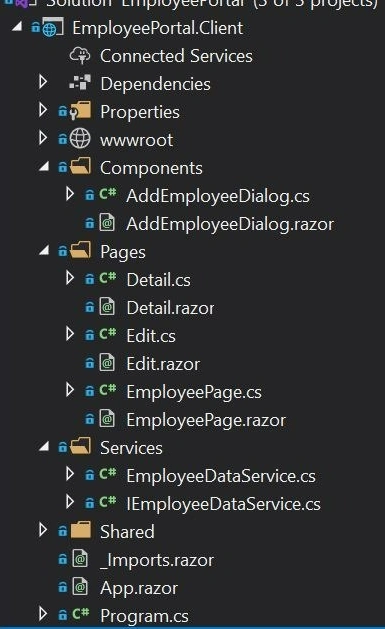The width and height of the screenshot is (385, 629).
Task: Click the EmployeePortal.Client web project icon
Action: 53,28
